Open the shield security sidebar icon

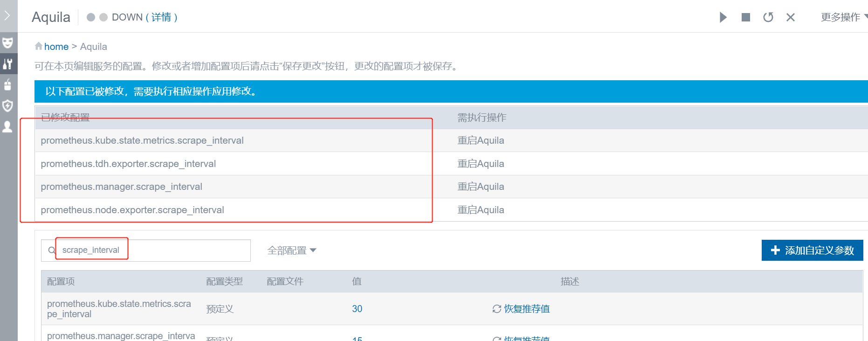[x=7, y=106]
